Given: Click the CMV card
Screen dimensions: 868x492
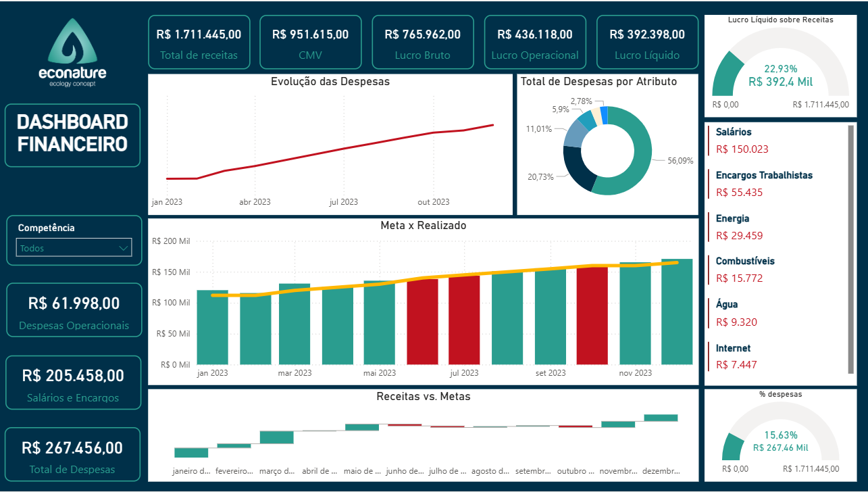Looking at the screenshot, I should 311,41.
